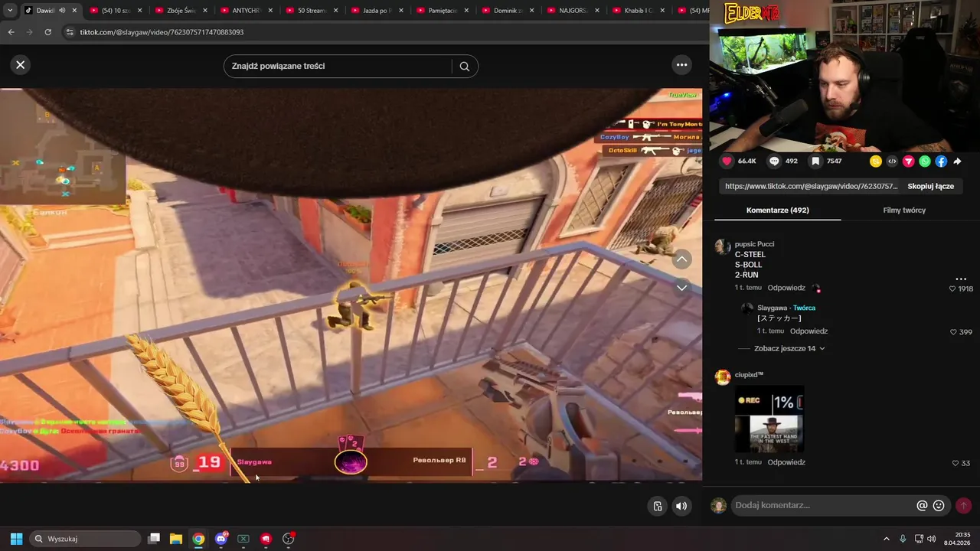Click ciupixd's avatar picture
This screenshot has width=980, height=551.
coord(722,377)
